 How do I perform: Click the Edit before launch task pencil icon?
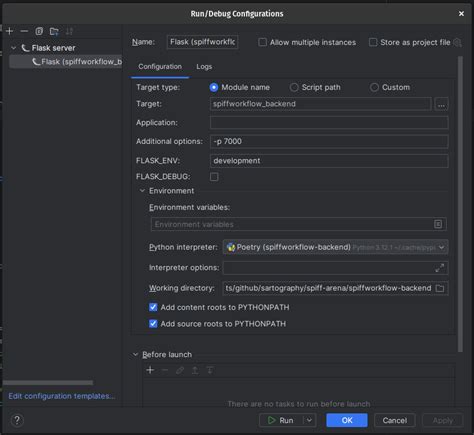point(180,370)
